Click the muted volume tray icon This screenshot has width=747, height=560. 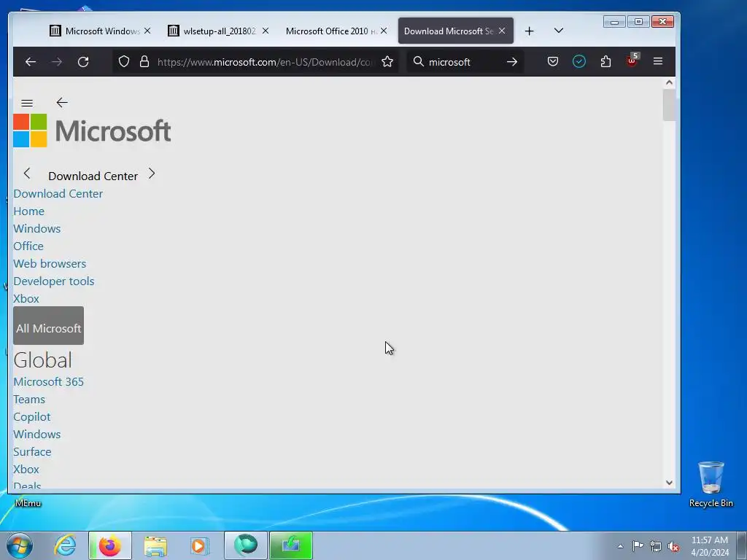pos(673,547)
